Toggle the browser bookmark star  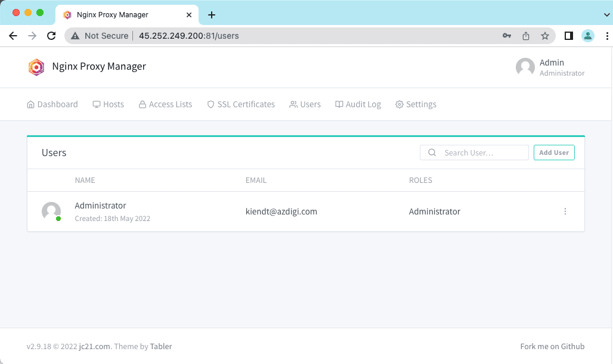tap(544, 36)
